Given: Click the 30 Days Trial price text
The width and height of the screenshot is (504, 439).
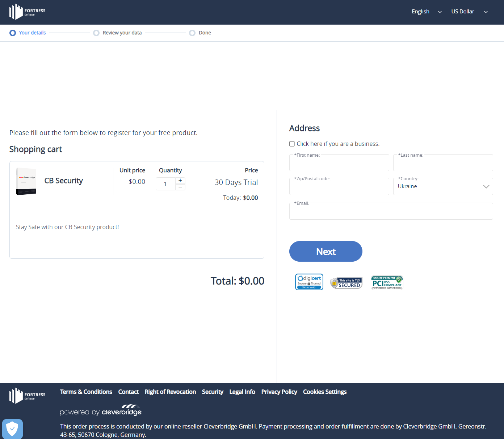Looking at the screenshot, I should 236,182.
